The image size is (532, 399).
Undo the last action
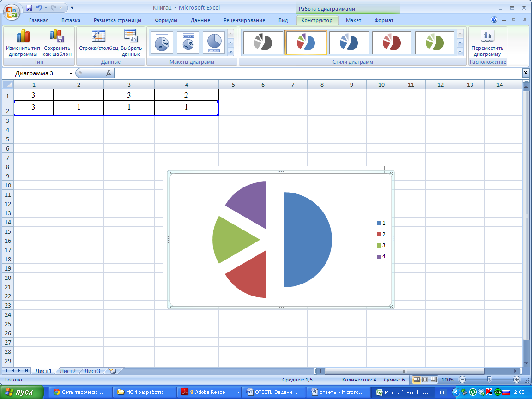click(x=39, y=7)
